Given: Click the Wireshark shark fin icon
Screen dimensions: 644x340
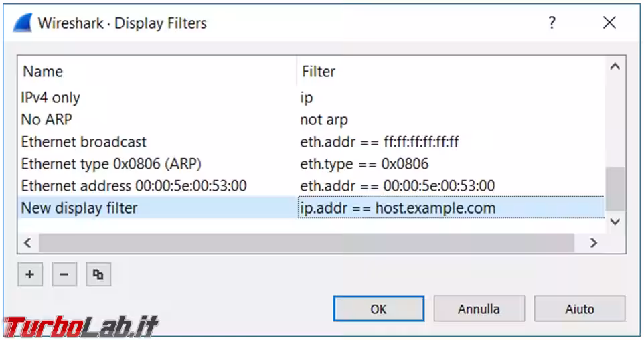Looking at the screenshot, I should 23,23.
